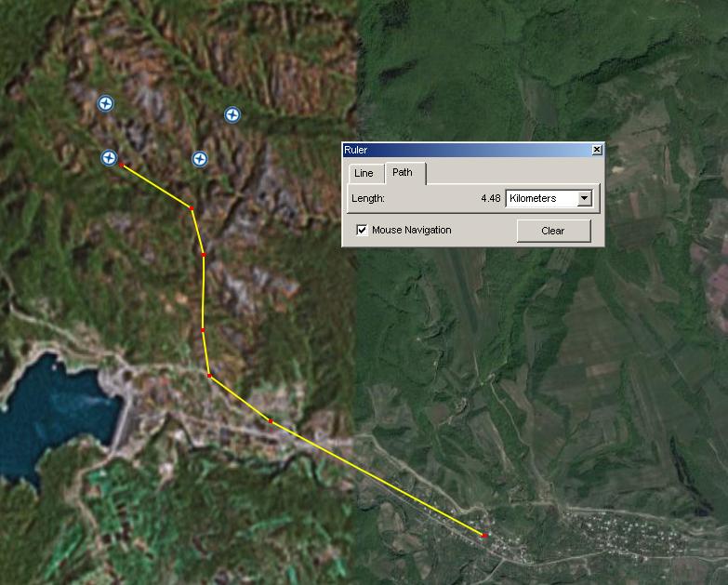Switch to the Line tab in Ruler
Screen dimensions: 728x585
tap(364, 173)
